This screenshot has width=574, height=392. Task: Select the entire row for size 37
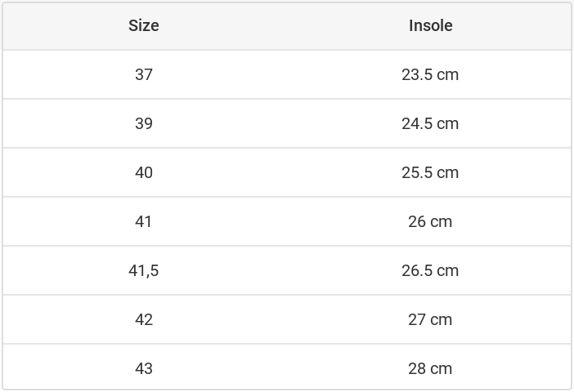[x=286, y=74]
